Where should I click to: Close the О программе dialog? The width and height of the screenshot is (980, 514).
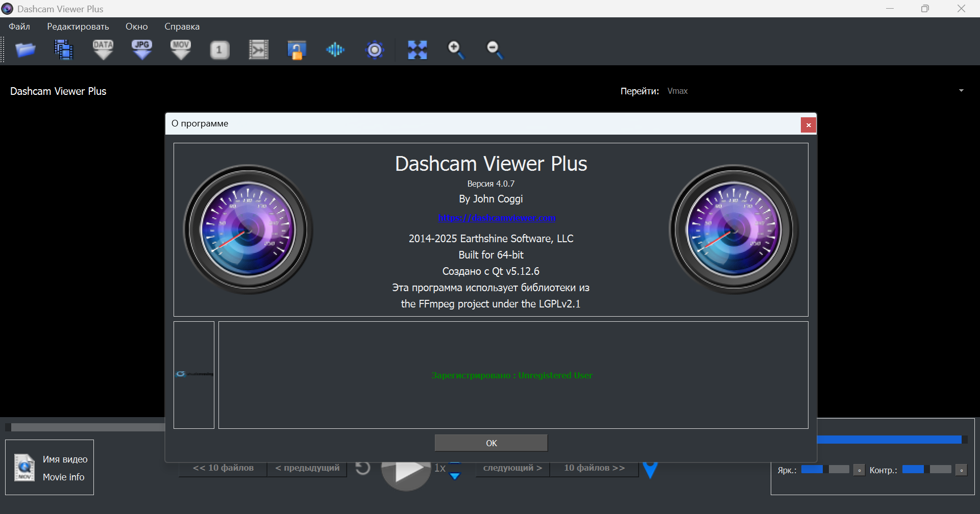[x=808, y=125]
